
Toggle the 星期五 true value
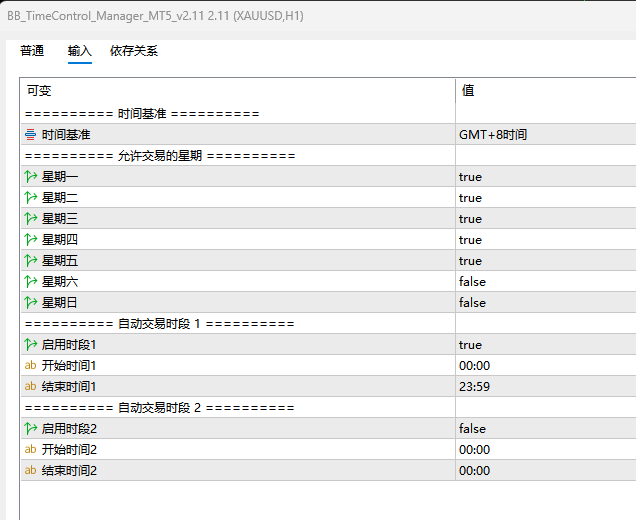coord(470,261)
